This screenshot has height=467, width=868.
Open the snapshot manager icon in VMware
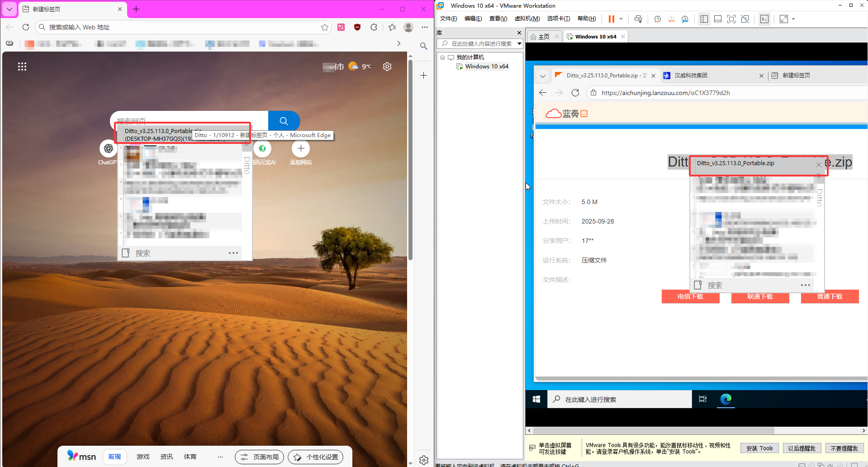pyautogui.click(x=685, y=19)
